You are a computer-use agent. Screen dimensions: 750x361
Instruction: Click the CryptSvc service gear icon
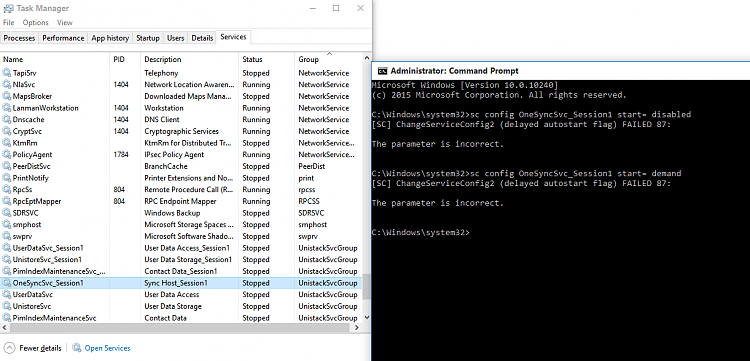click(x=6, y=131)
